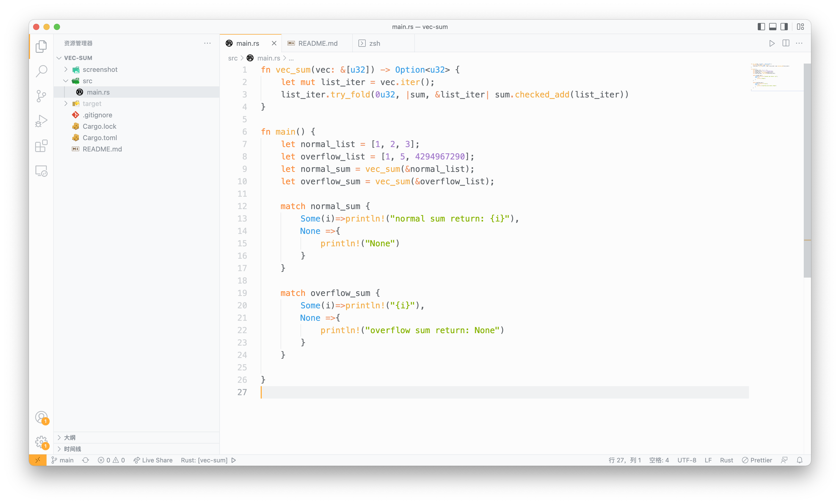
Task: Split the editor to the right
Action: [786, 43]
